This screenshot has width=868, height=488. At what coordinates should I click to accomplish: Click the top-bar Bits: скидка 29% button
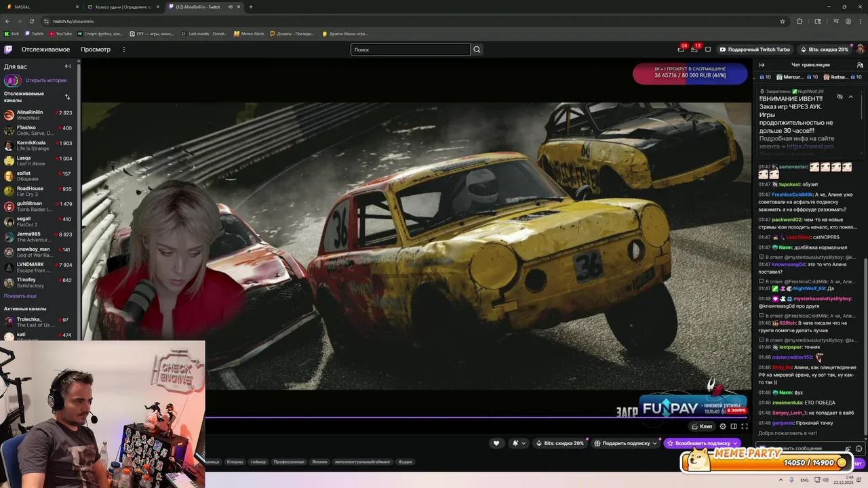coord(824,49)
